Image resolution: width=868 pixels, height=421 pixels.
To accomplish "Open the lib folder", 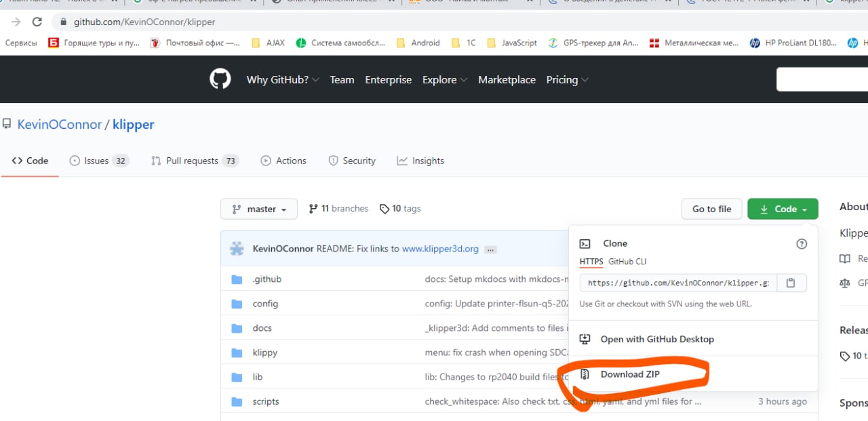I will point(258,377).
